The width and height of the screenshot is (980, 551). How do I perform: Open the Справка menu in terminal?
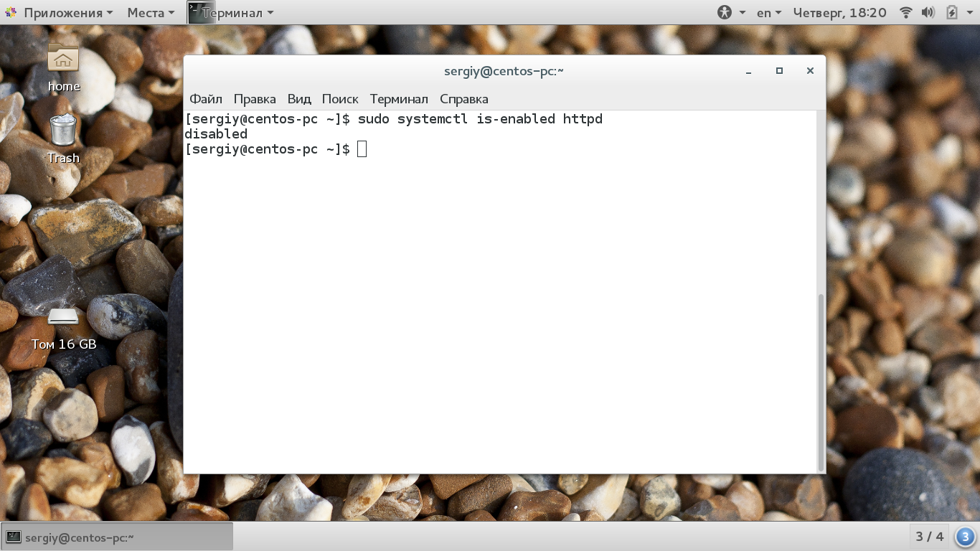[x=464, y=99]
